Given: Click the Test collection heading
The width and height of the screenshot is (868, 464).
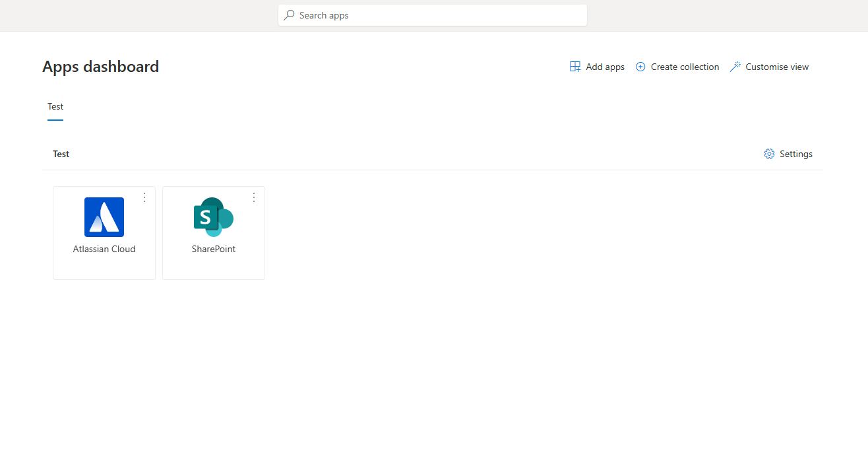Looking at the screenshot, I should click(x=61, y=154).
